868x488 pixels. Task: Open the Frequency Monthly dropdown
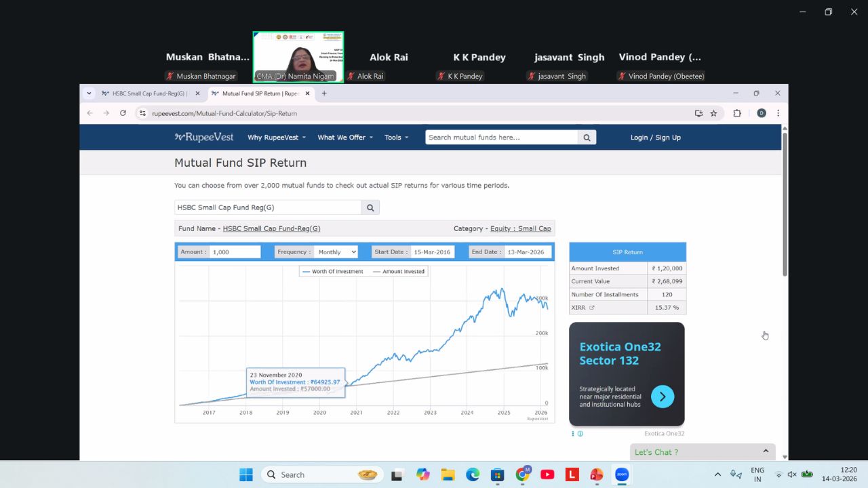click(336, 251)
